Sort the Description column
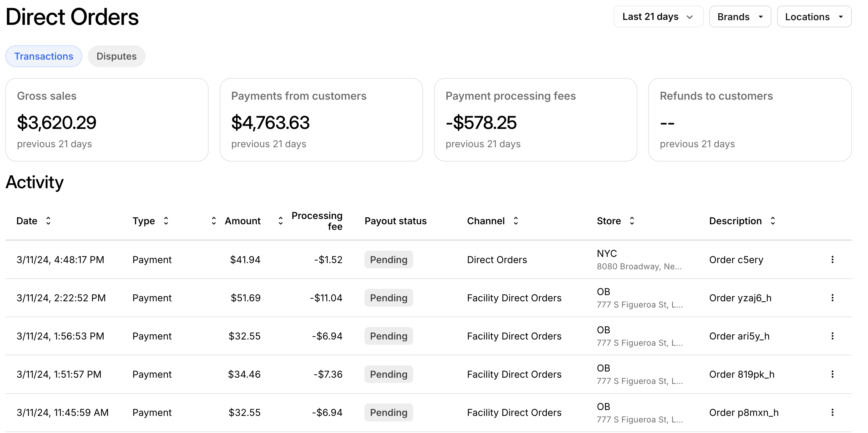868x433 pixels. (773, 221)
